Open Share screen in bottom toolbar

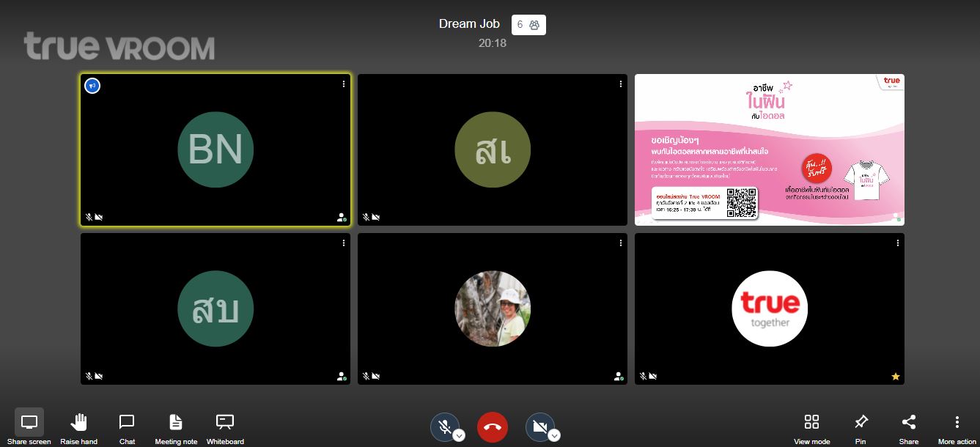pyautogui.click(x=29, y=423)
